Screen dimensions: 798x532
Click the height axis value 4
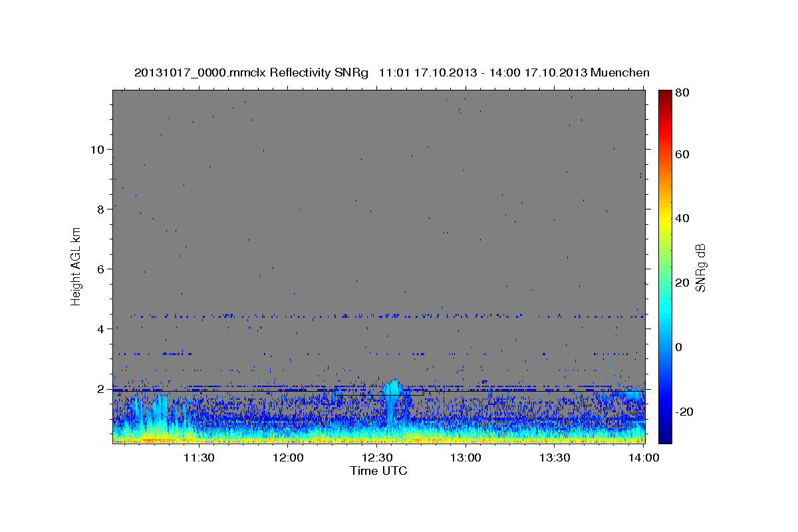100,329
